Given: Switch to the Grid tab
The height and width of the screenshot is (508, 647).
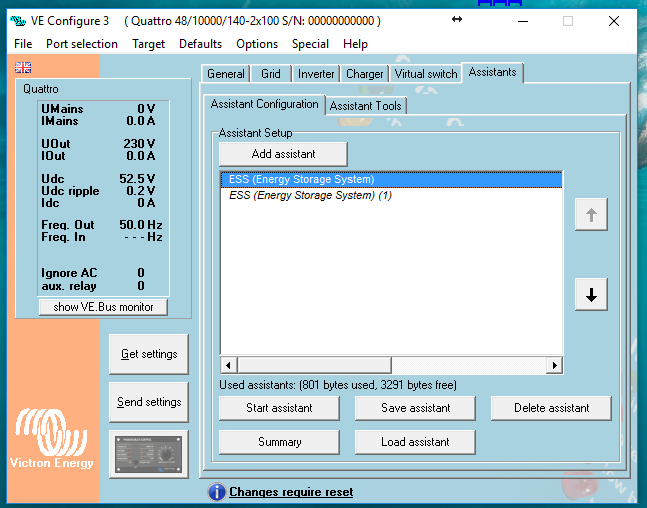Looking at the screenshot, I should click(x=271, y=74).
